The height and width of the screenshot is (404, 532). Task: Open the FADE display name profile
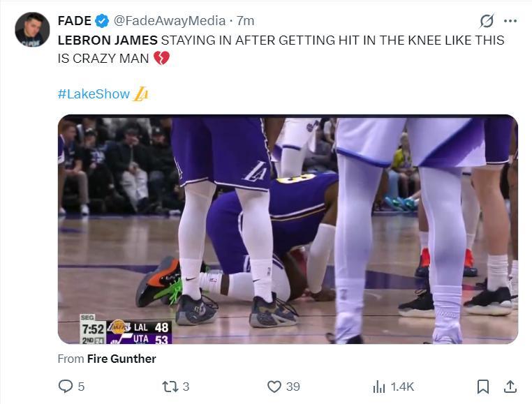point(74,20)
